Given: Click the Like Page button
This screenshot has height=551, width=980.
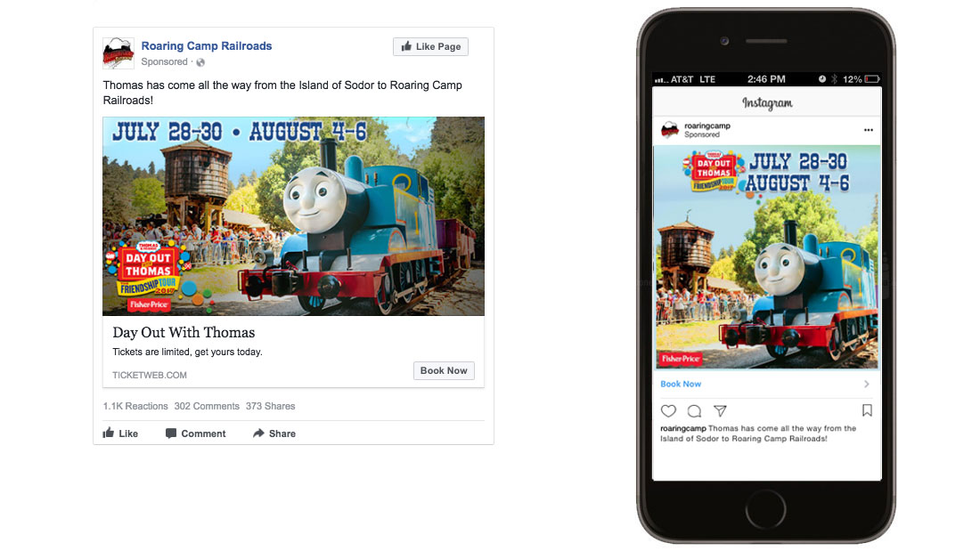Looking at the screenshot, I should coord(430,46).
